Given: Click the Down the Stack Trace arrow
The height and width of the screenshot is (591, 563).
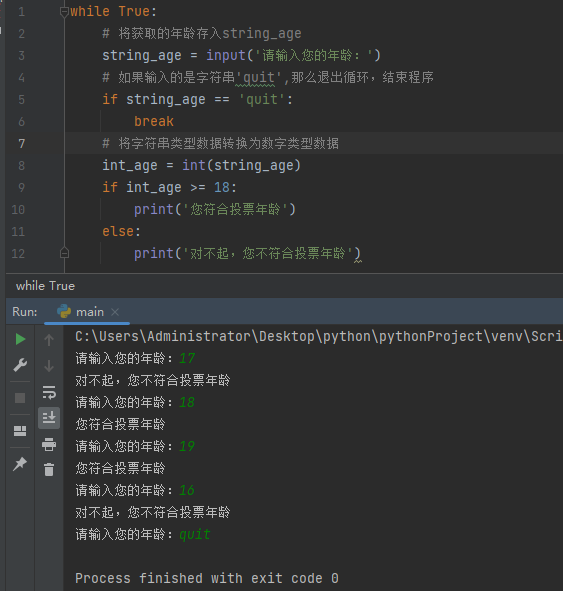Looking at the screenshot, I should pos(49,366).
